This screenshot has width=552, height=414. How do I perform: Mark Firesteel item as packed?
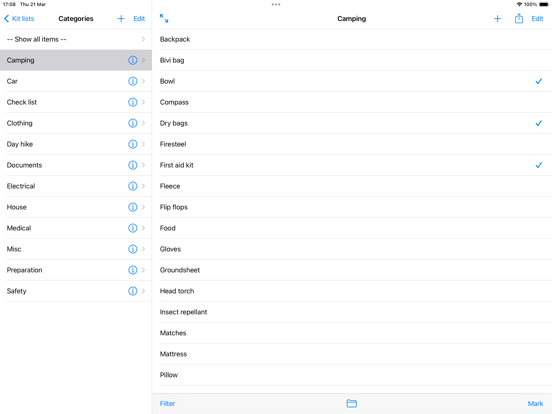click(352, 144)
